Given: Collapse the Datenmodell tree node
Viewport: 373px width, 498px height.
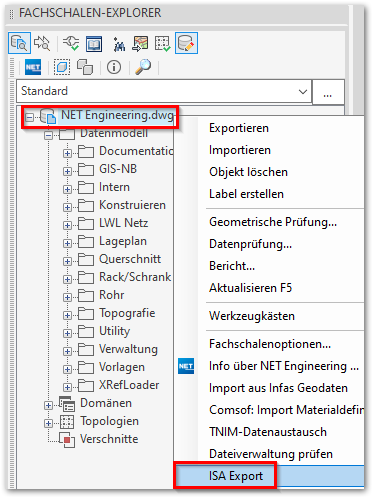Looking at the screenshot, I should click(49, 135).
